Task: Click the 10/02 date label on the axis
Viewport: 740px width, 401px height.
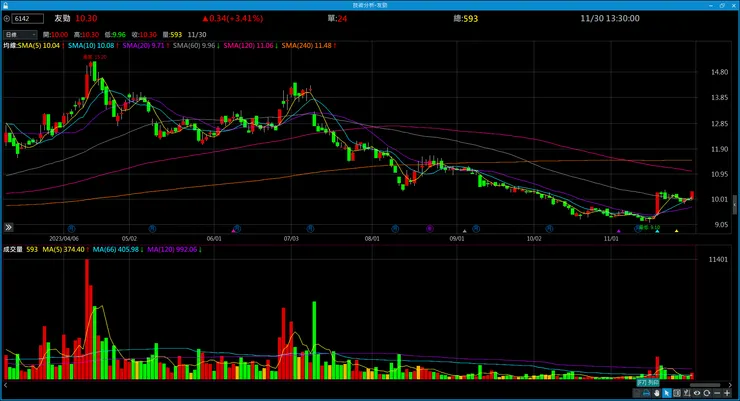Action: pyautogui.click(x=534, y=239)
